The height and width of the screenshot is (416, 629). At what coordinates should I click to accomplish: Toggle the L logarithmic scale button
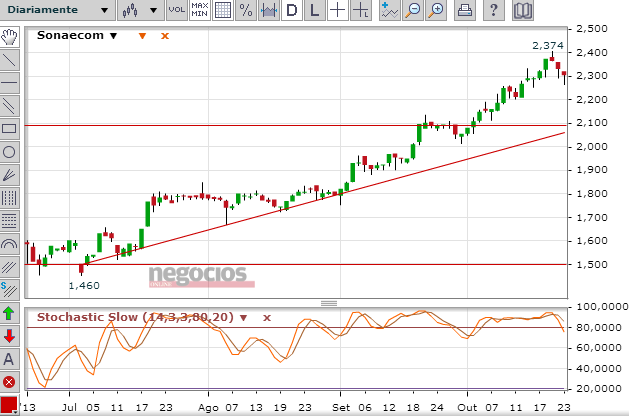click(x=315, y=10)
